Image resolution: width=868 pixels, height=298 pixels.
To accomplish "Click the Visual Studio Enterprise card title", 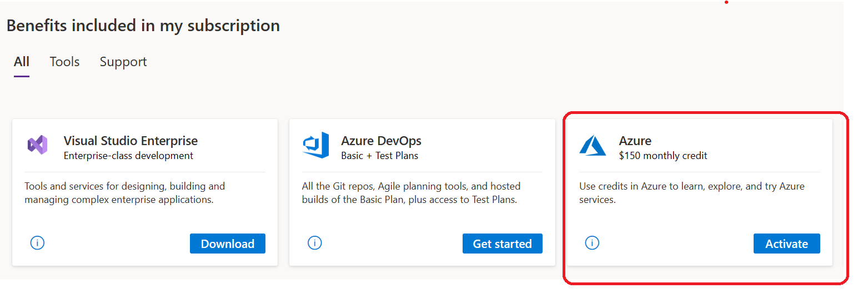I will click(x=131, y=141).
